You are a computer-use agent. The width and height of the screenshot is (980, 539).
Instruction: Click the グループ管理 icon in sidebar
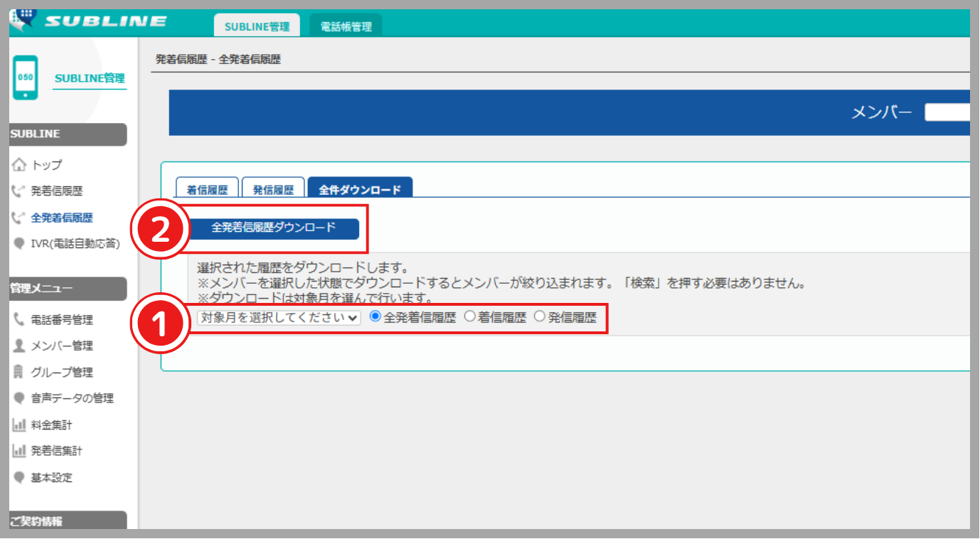click(18, 372)
